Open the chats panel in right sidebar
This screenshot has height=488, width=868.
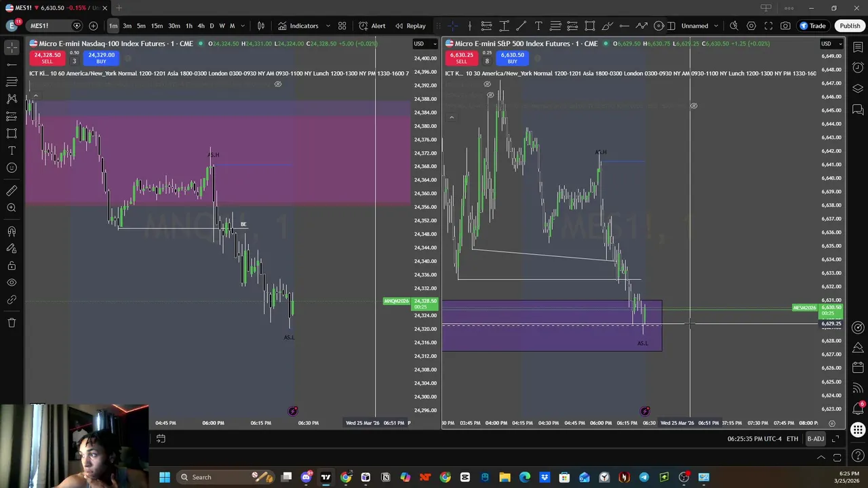pos(858,109)
